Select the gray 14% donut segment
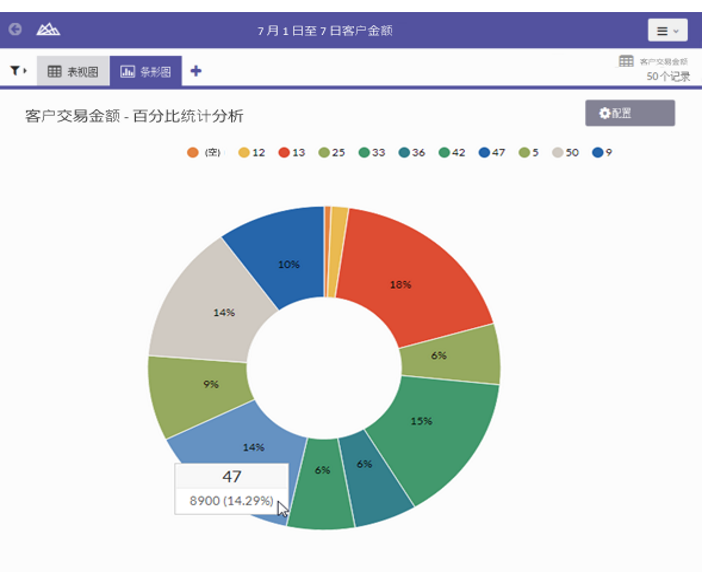 click(x=223, y=311)
